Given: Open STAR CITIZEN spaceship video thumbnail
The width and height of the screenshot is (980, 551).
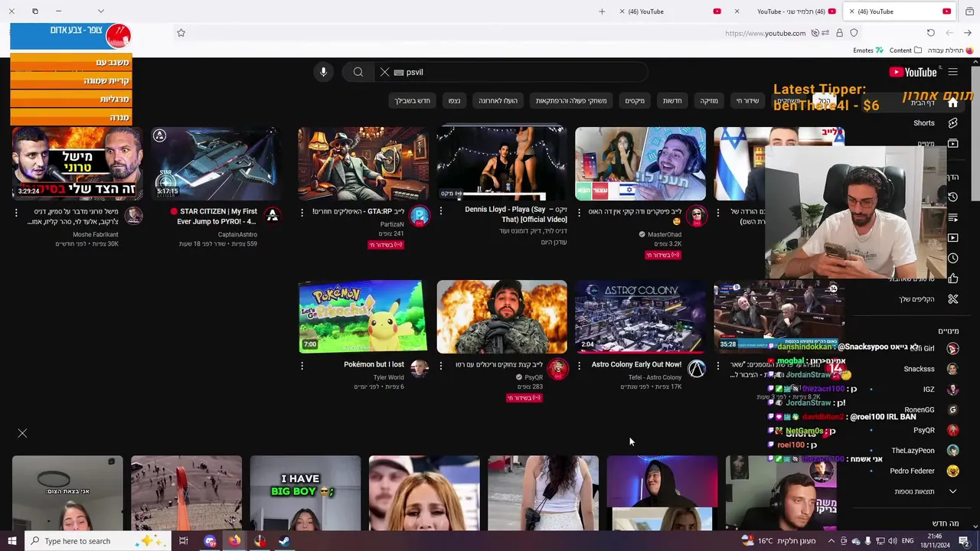Looking at the screenshot, I should (x=216, y=164).
